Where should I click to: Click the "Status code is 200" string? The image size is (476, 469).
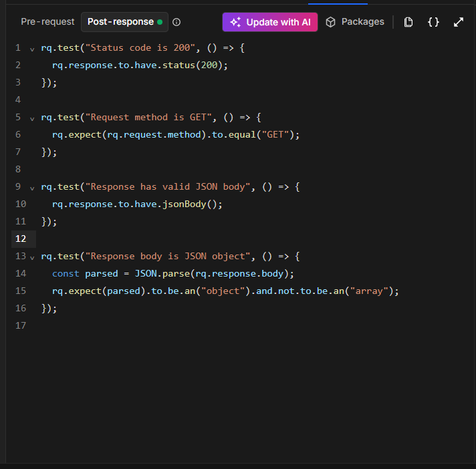tap(140, 47)
